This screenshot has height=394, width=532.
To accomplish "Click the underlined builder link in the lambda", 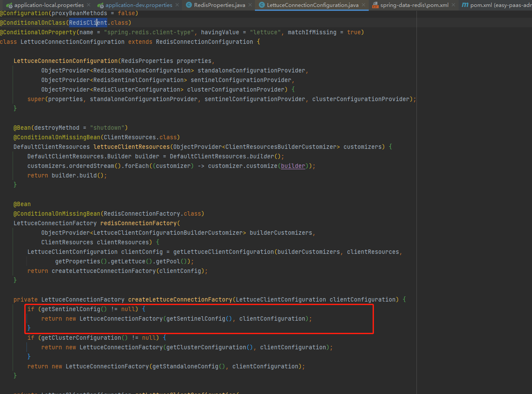I will (x=293, y=165).
